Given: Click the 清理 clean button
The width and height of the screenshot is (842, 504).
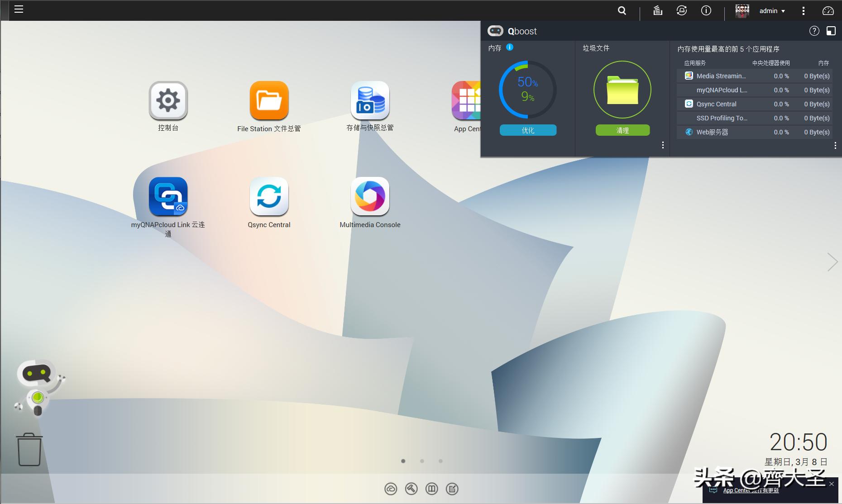Looking at the screenshot, I should click(x=622, y=130).
